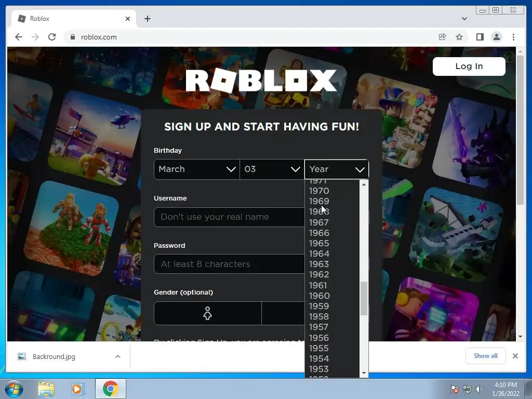Choose 1960 from year list
The width and height of the screenshot is (532, 399).
click(x=332, y=296)
